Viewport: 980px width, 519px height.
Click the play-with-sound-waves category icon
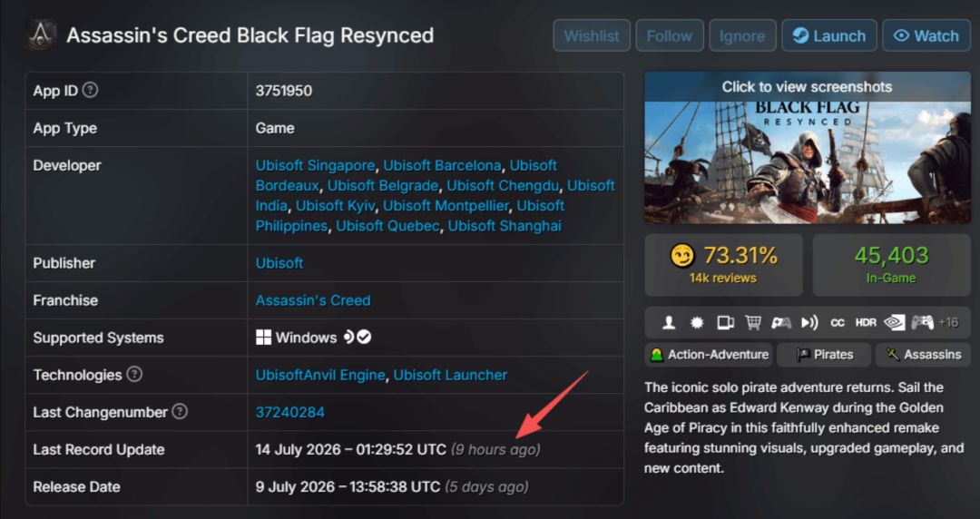(x=810, y=323)
